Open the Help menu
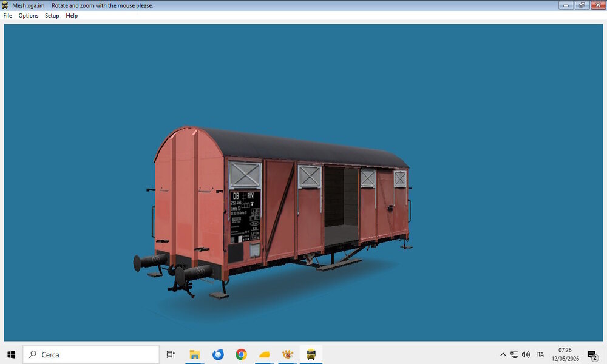The width and height of the screenshot is (607, 364). [72, 16]
